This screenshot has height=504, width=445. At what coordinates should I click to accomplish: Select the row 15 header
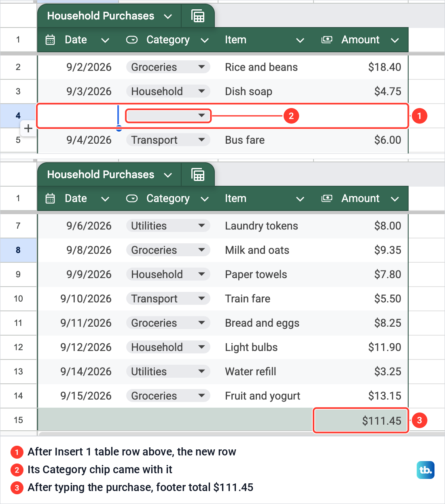(x=18, y=420)
